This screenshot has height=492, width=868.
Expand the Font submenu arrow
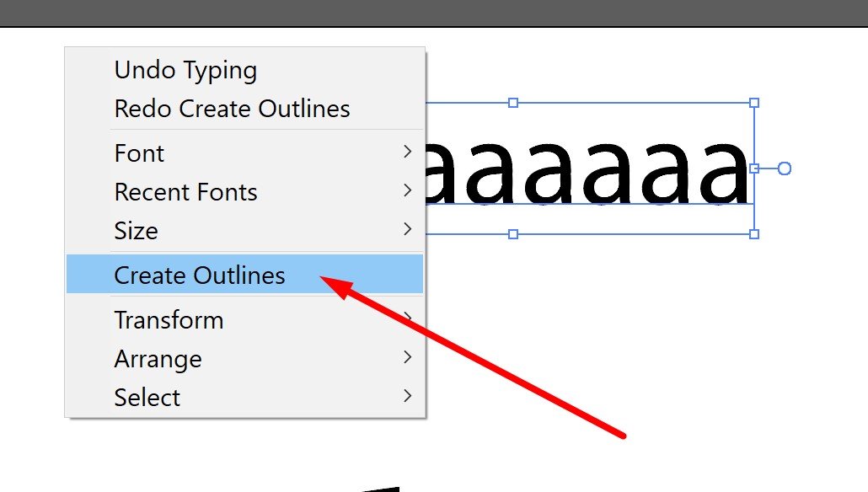408,152
